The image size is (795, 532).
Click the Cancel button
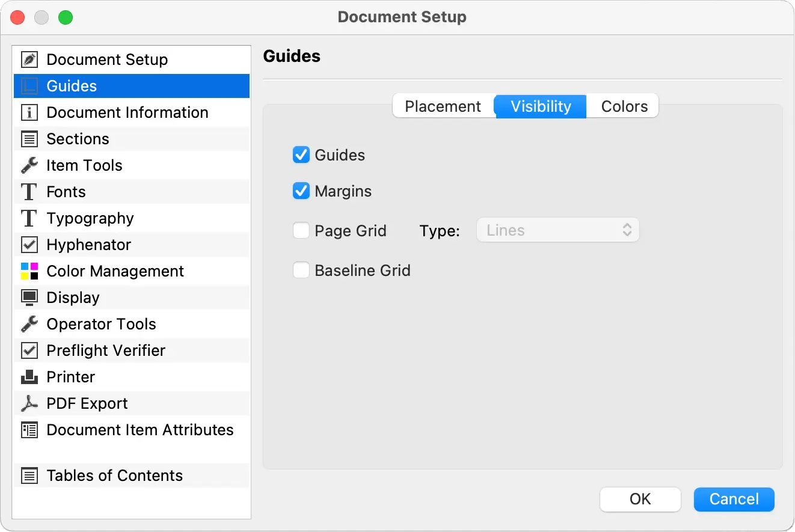click(734, 499)
